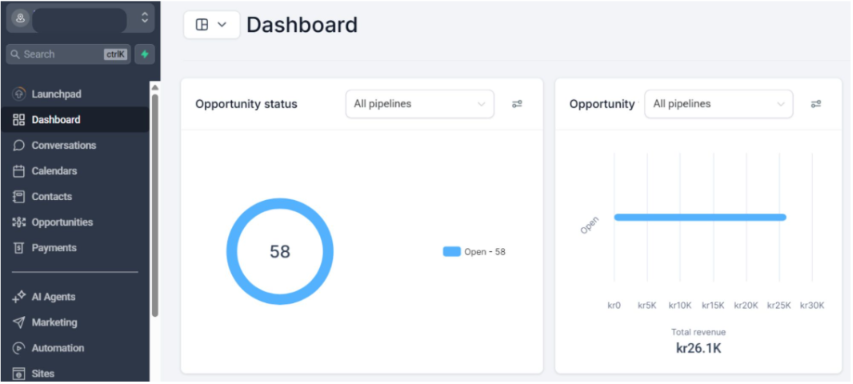Open All pipelines dropdown in the right Opportunity widget
The width and height of the screenshot is (853, 384).
point(719,104)
